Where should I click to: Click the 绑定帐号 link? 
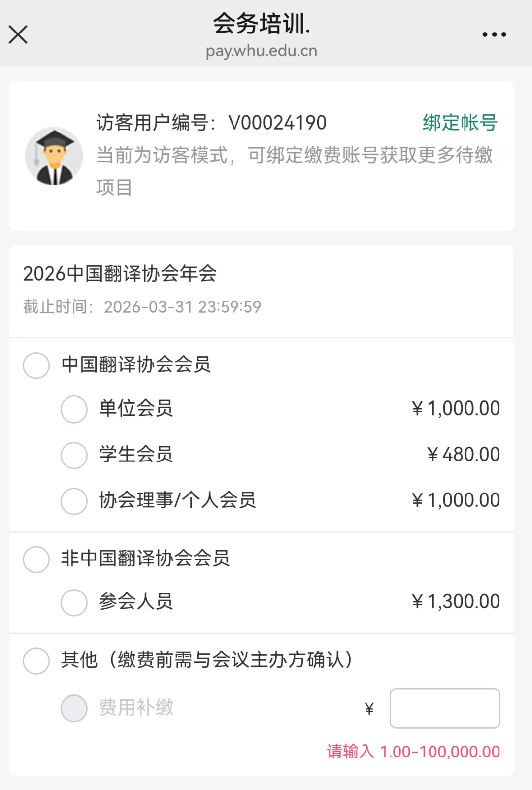pyautogui.click(x=460, y=123)
